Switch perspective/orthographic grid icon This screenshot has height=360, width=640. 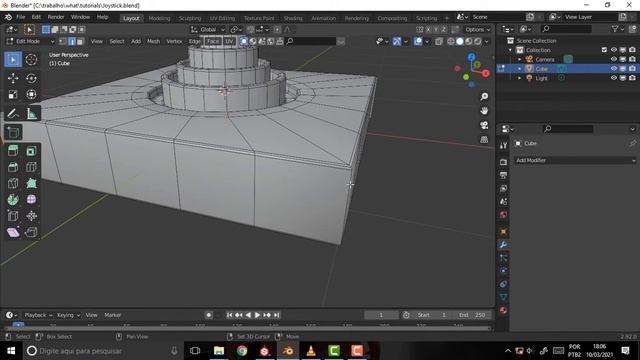484,139
